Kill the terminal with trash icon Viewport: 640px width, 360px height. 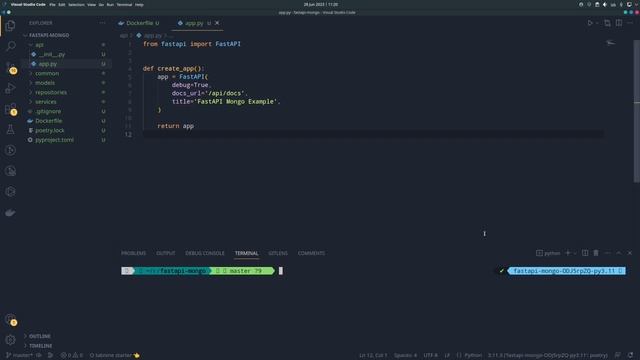[x=596, y=253]
